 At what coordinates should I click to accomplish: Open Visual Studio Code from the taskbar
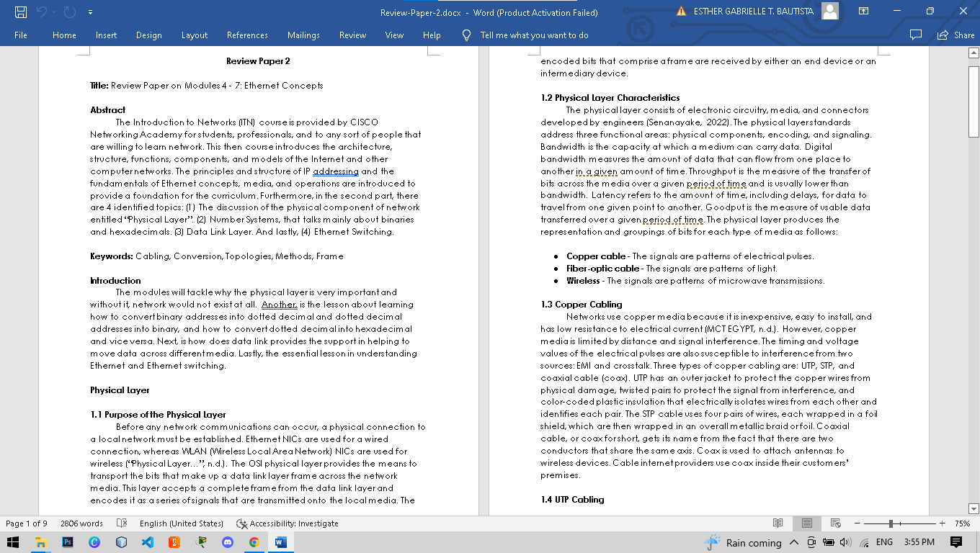pyautogui.click(x=148, y=542)
